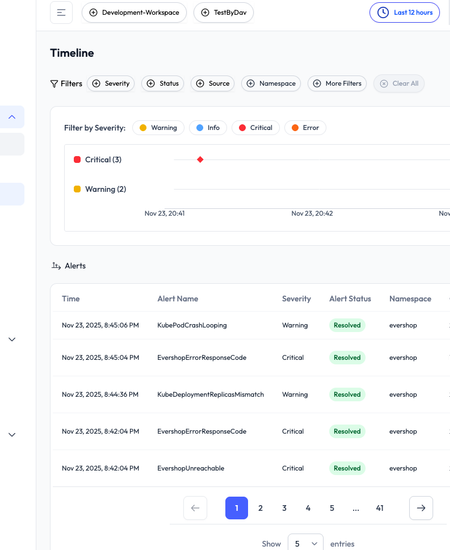Toggle the Info severity chip

coord(208,128)
